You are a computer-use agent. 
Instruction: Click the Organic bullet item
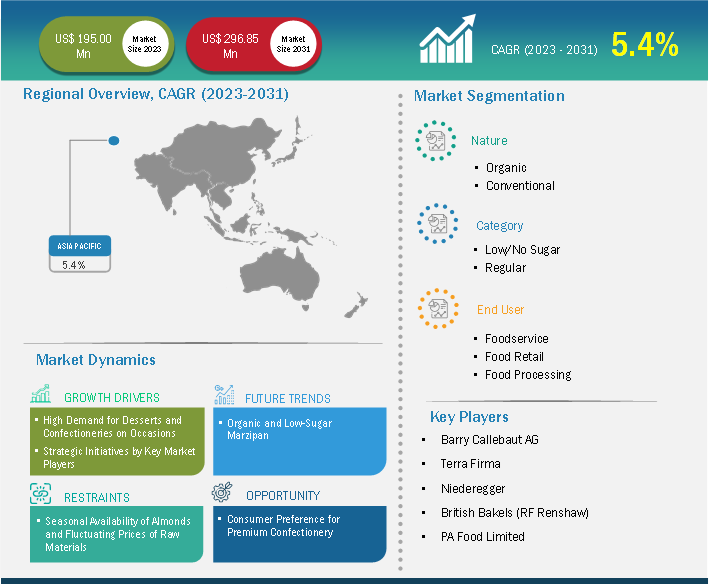tap(506, 168)
